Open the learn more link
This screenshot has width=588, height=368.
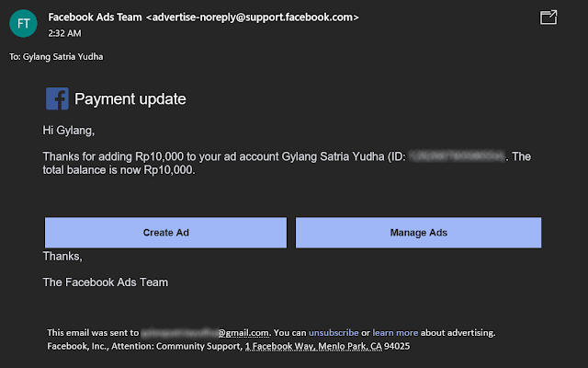click(395, 333)
